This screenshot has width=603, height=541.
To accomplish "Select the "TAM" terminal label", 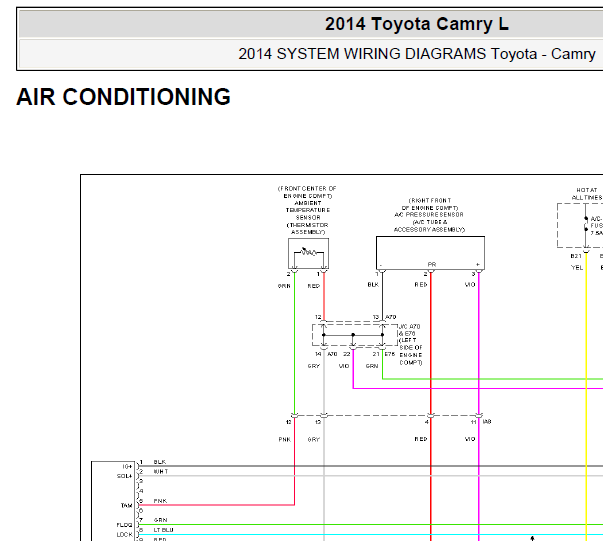I will [x=127, y=506].
